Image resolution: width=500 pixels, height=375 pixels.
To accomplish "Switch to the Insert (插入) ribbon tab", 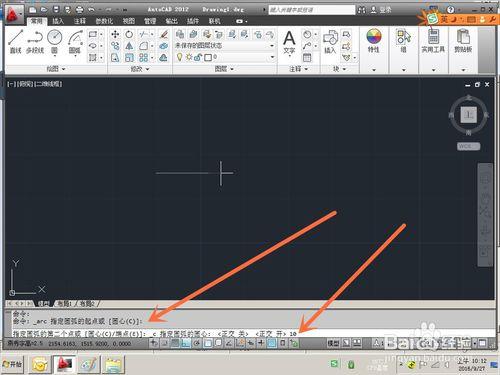I will tap(58, 21).
